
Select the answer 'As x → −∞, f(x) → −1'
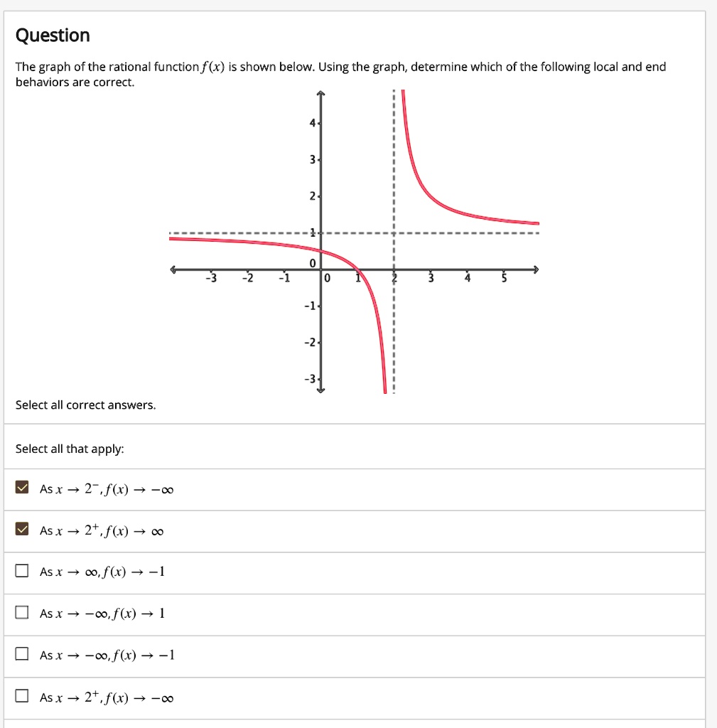[22, 655]
